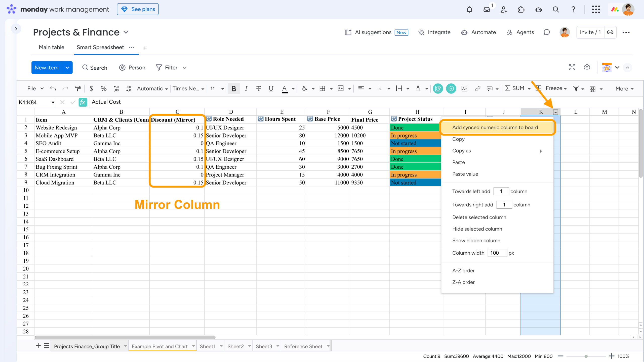
Task: Click the insert link icon
Action: (x=477, y=88)
